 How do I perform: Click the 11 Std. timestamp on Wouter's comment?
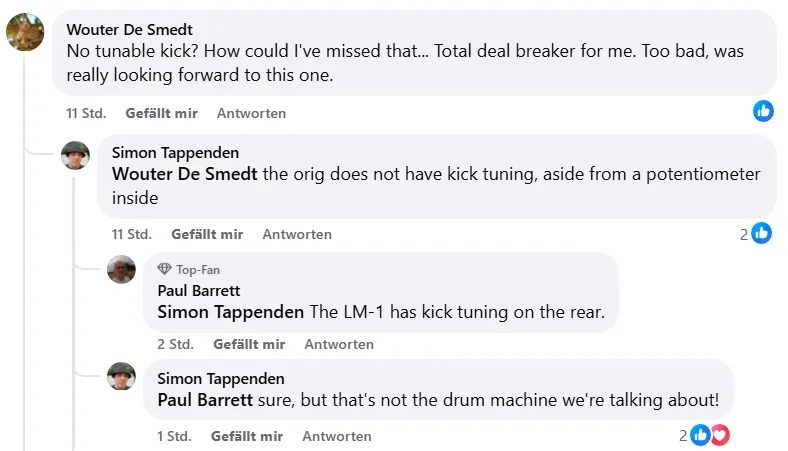(86, 113)
